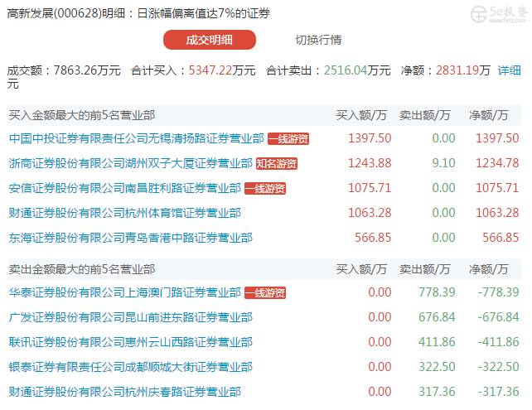This screenshot has height=410, width=532.
Task: Click net amount -778.39 for 华泰证券
Action: pos(498,292)
